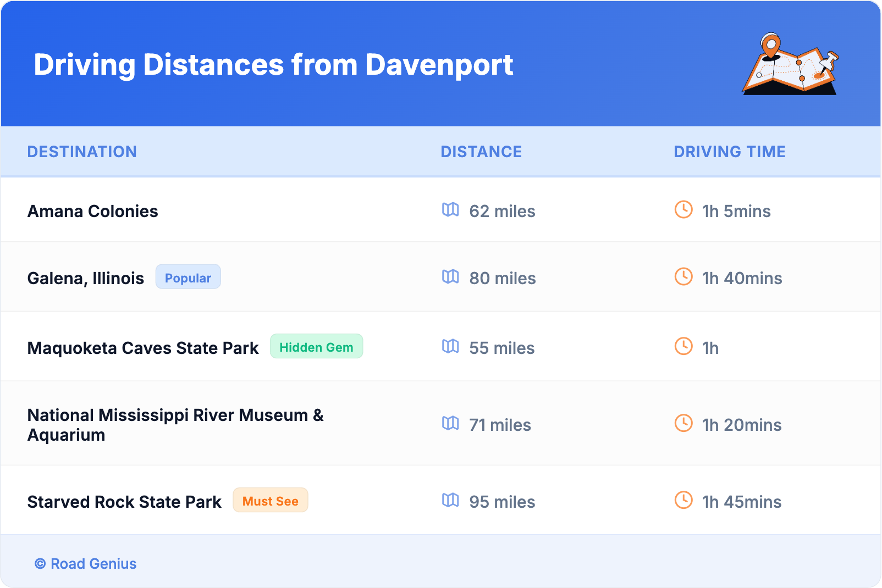Screen dimensions: 882x588
Task: Select the Amana Colonies destination
Action: 93,212
